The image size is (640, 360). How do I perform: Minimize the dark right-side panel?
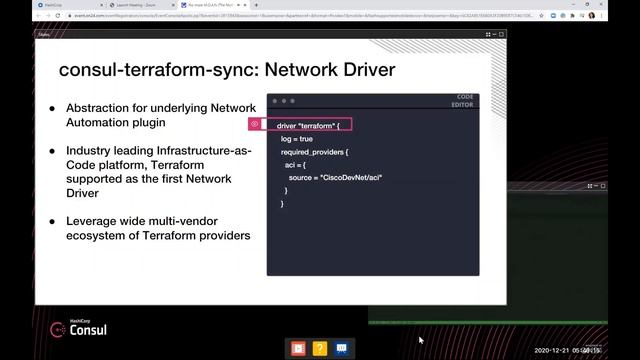pos(596,186)
